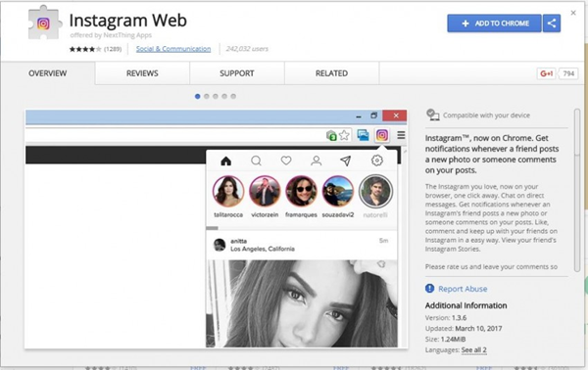The image size is (588, 370).
Task: Open direct messages paper plane icon
Action: tap(345, 161)
